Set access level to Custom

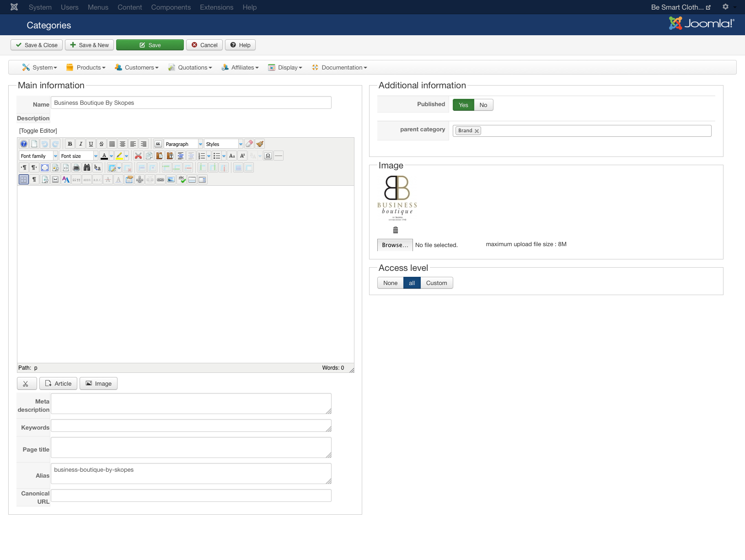[437, 283]
